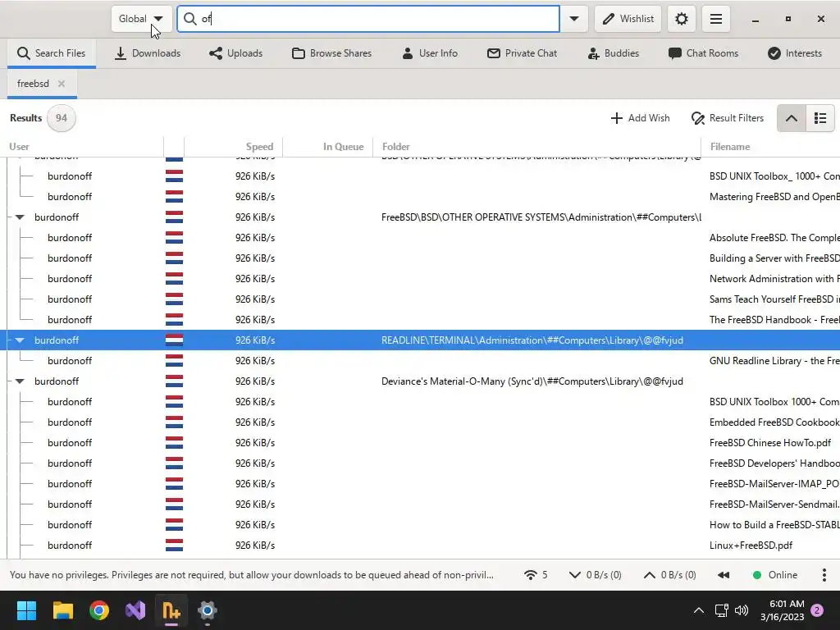
Task: Open the Online status selector
Action: [775, 575]
